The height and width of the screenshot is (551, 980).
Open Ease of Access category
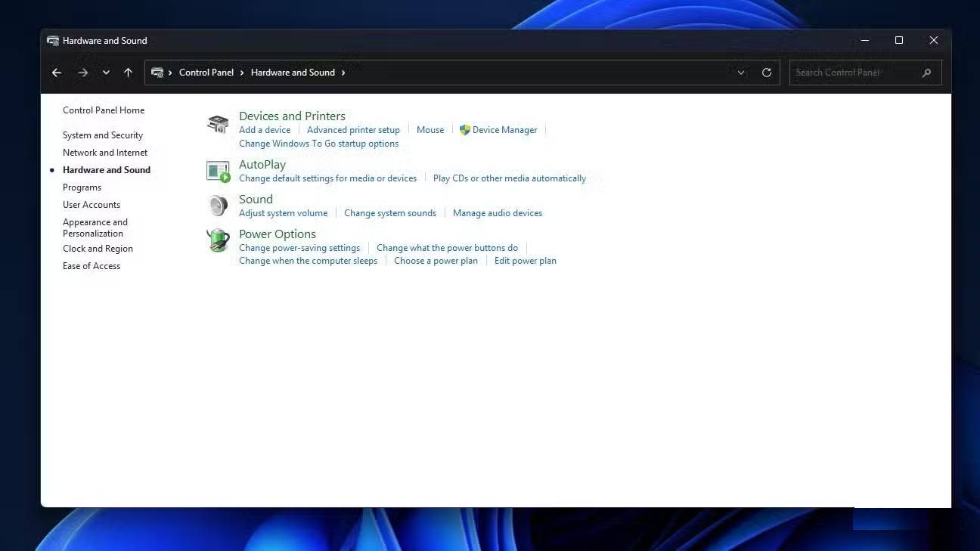coord(91,266)
